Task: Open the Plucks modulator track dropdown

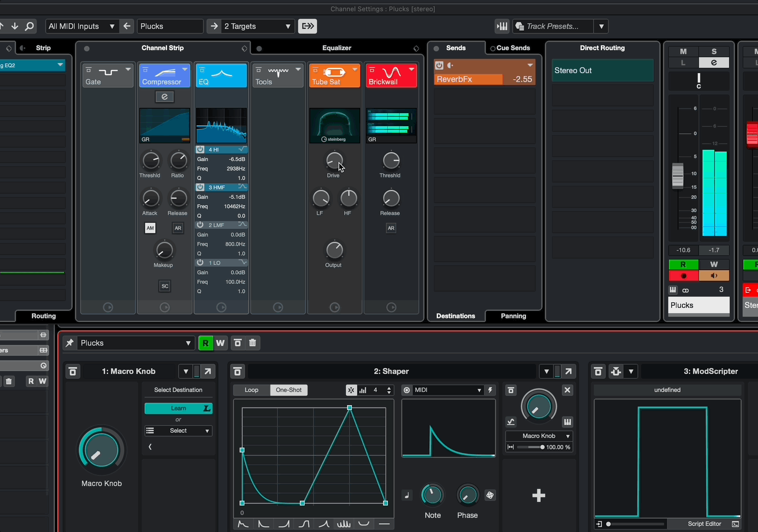Action: [136, 343]
